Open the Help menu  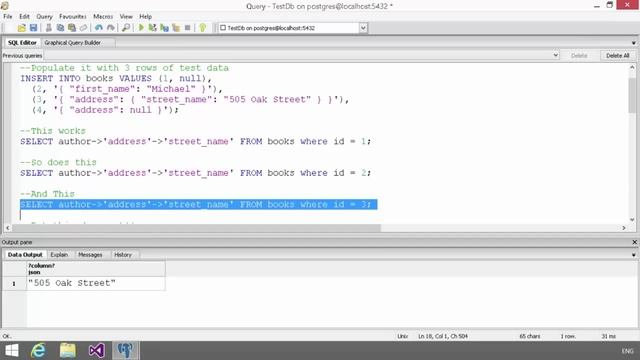(x=146, y=16)
